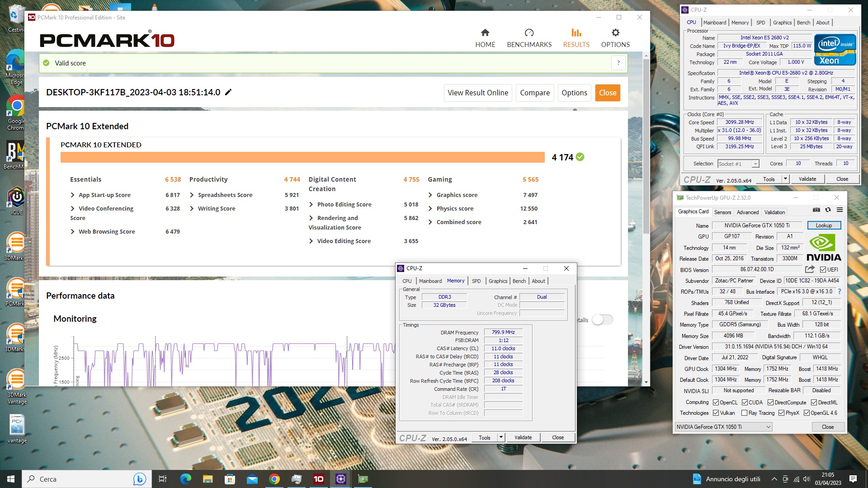Switch to the SPD tab in Memory CPU-Z window

476,281
